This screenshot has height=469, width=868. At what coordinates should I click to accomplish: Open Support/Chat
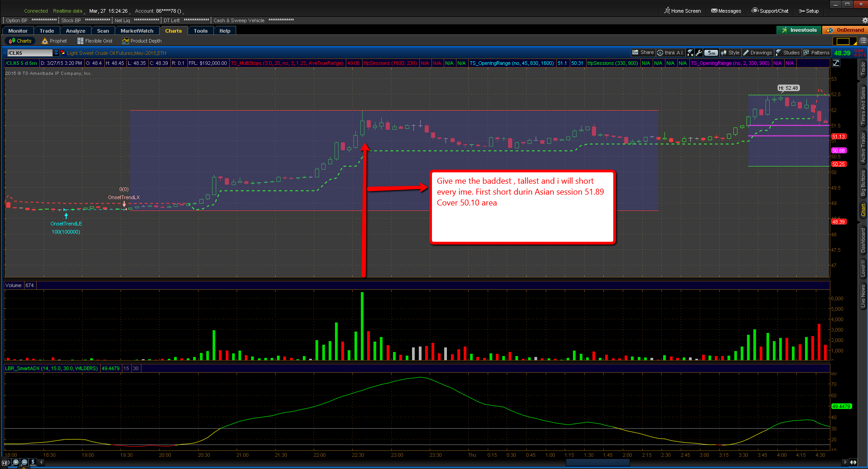770,11
